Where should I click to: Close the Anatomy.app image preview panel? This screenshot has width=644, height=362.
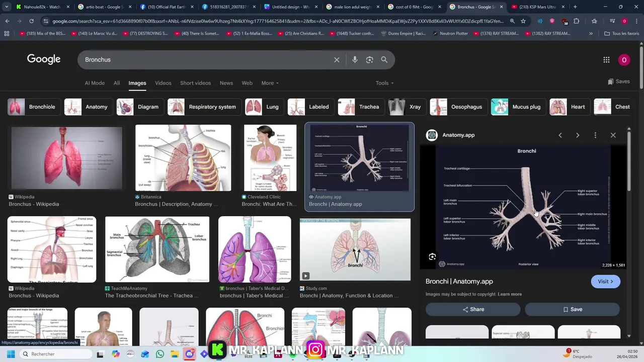coord(613,135)
